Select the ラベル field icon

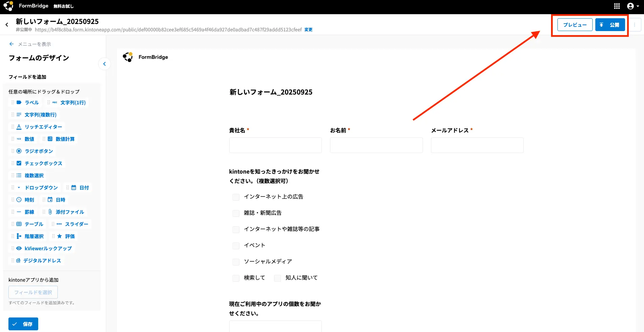click(x=19, y=102)
